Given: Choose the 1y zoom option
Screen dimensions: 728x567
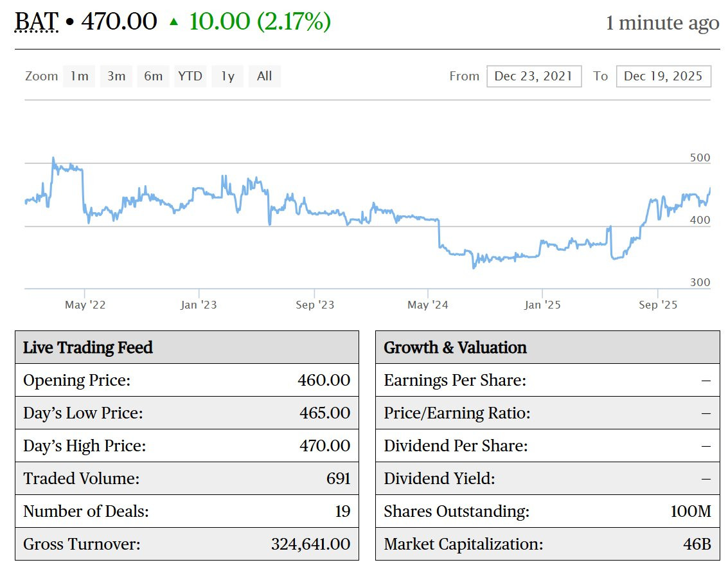Looking at the screenshot, I should point(227,76).
